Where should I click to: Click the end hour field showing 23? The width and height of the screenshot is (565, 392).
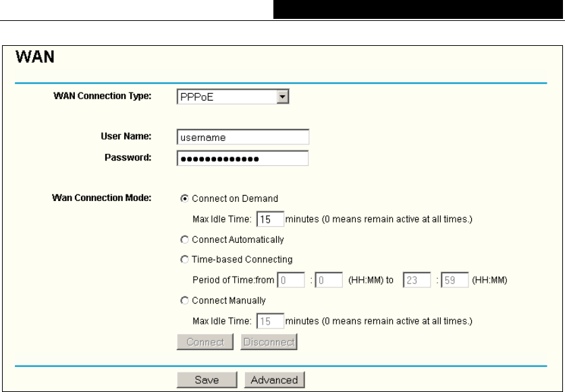point(417,280)
